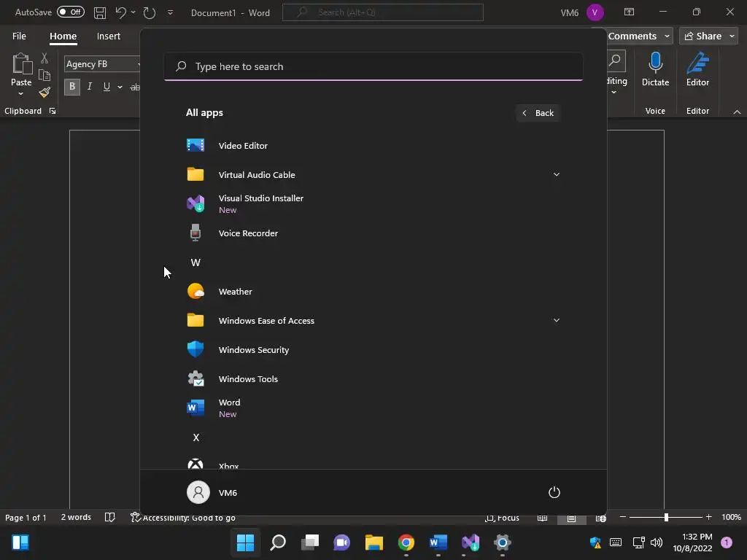Customize Quick Access Toolbar dropdown

point(170,13)
